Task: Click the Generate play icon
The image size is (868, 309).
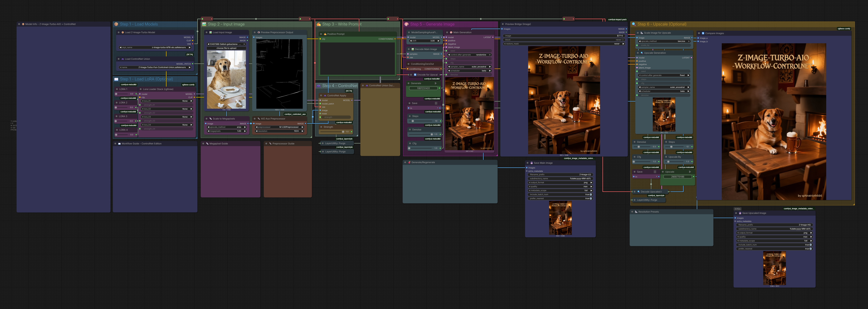Action: pos(436,83)
